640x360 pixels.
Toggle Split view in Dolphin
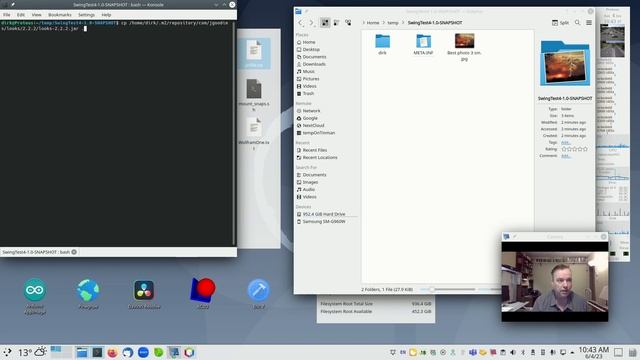(560, 23)
